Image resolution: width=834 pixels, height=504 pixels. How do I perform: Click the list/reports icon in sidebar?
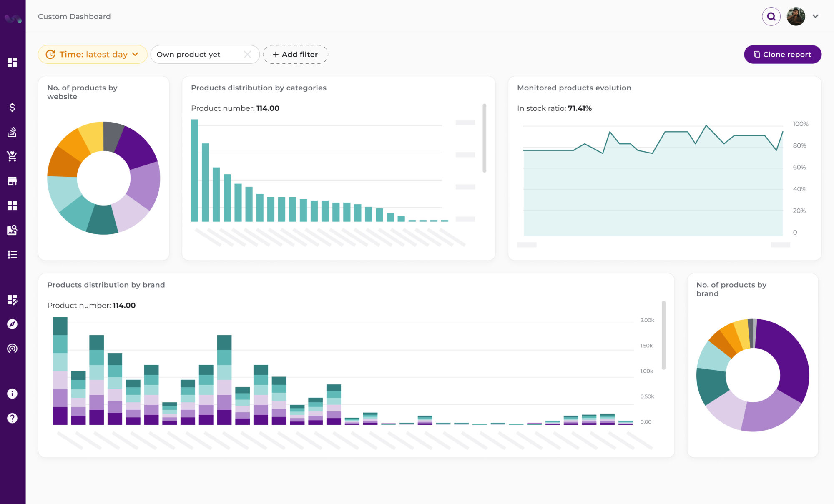click(x=12, y=254)
